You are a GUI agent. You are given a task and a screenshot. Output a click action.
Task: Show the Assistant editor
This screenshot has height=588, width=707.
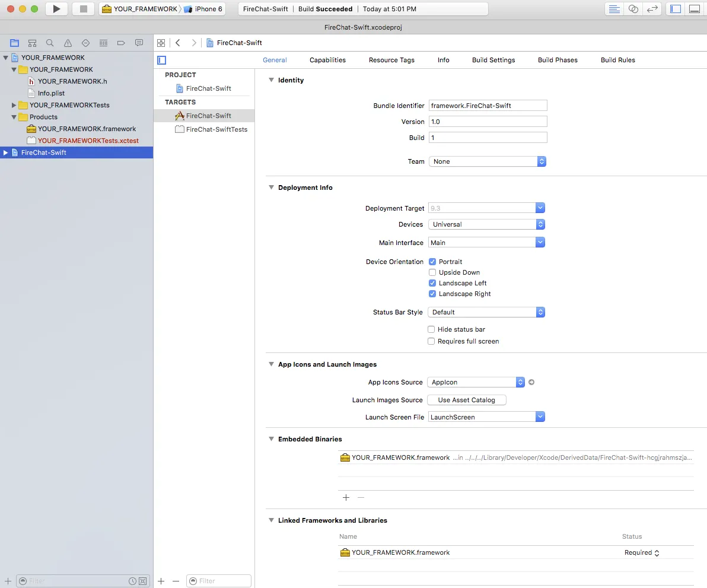point(633,9)
